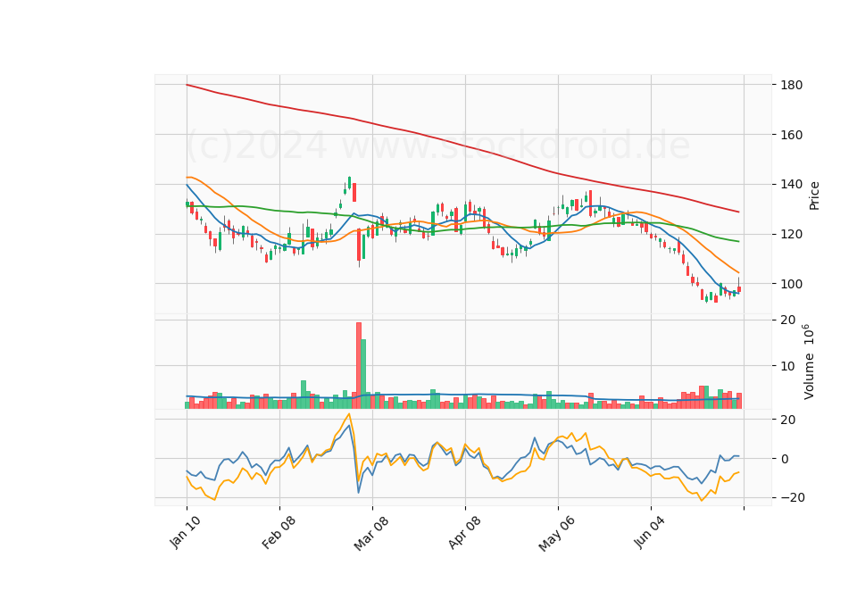
Task: Click the Mar 08 date label
Action: pos(371,533)
